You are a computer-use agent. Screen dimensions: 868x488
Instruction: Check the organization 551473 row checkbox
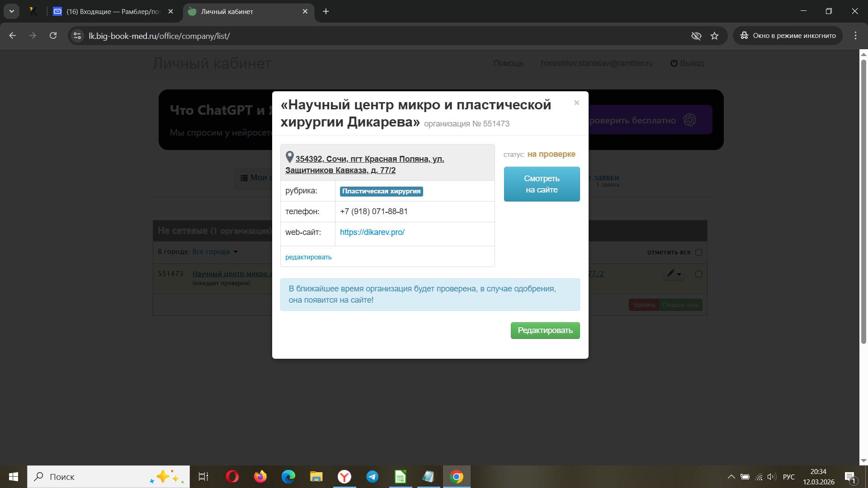pyautogui.click(x=698, y=274)
